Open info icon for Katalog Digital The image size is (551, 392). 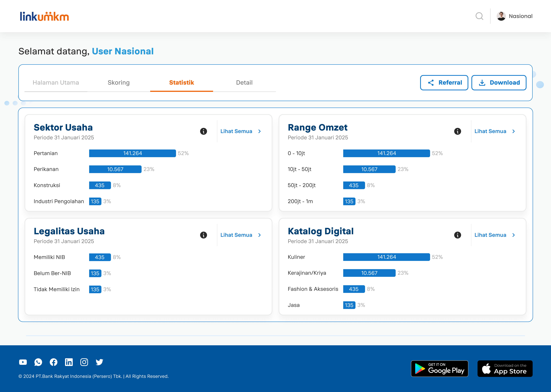pyautogui.click(x=457, y=235)
